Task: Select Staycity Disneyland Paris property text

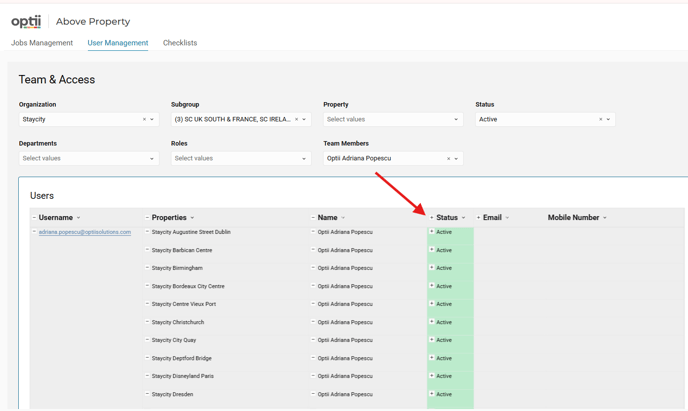Action: 183,376
